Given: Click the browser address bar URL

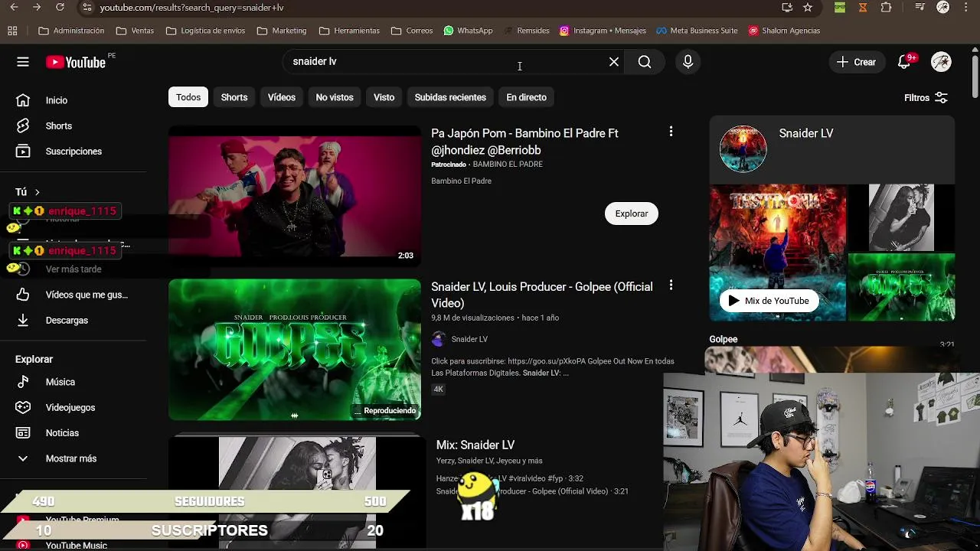Looking at the screenshot, I should [191, 8].
